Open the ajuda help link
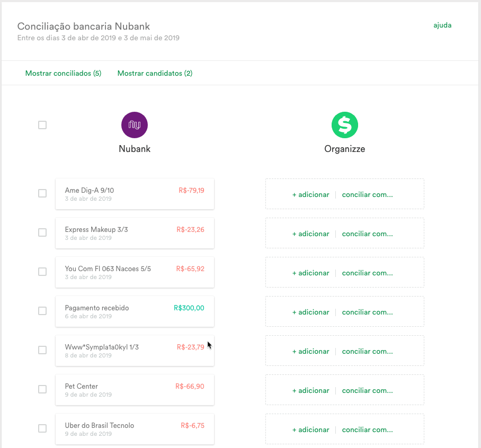 click(x=442, y=25)
